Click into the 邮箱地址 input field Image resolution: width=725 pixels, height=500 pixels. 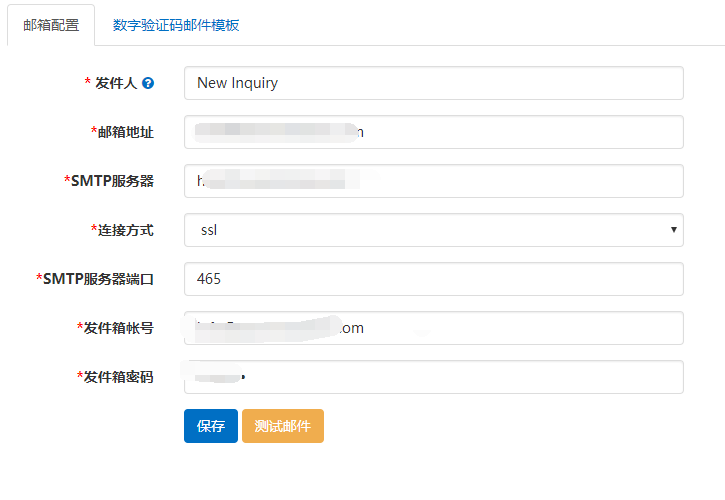point(434,132)
